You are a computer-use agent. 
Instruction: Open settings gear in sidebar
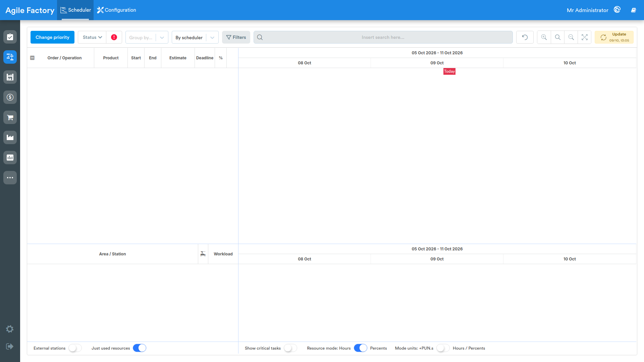[10, 329]
